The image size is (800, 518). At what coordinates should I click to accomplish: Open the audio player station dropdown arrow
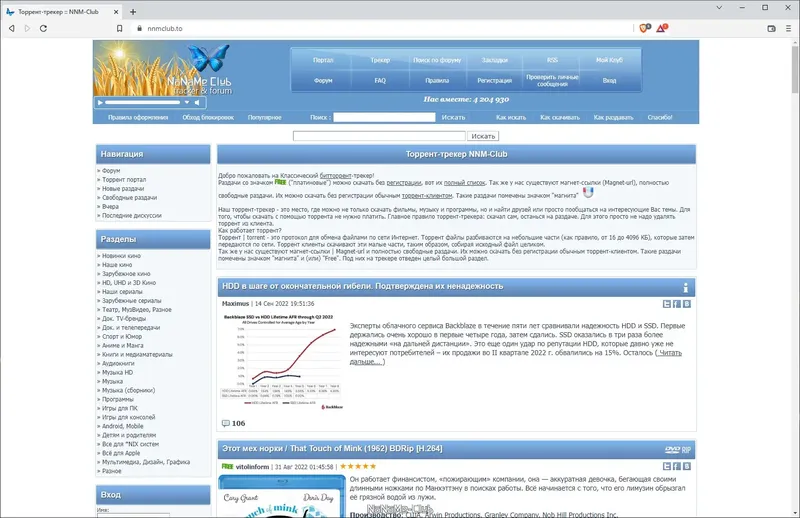[x=187, y=103]
